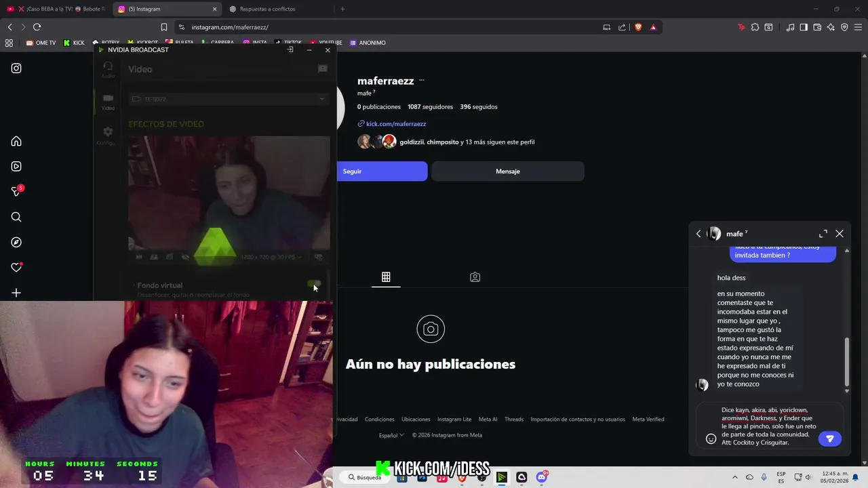
Task: Open the Threads footer link
Action: point(514,420)
